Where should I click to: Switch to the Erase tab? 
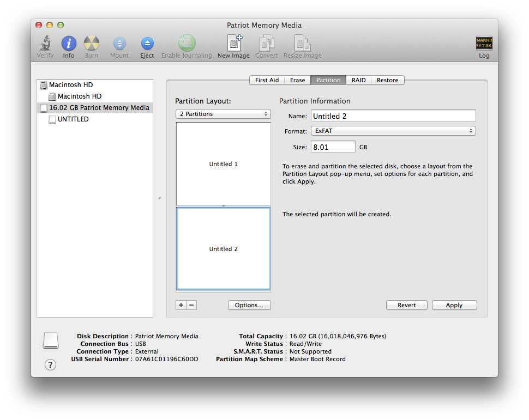(x=298, y=80)
